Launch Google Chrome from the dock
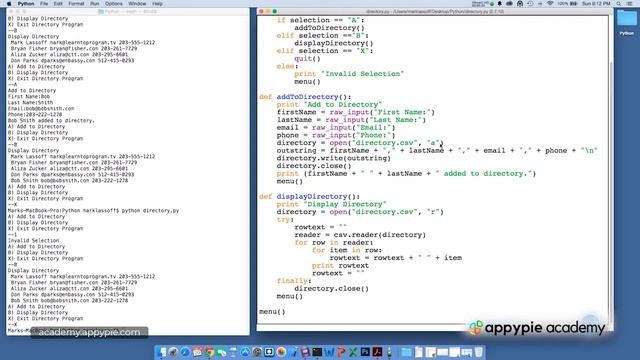The image size is (640, 360). click(x=209, y=352)
